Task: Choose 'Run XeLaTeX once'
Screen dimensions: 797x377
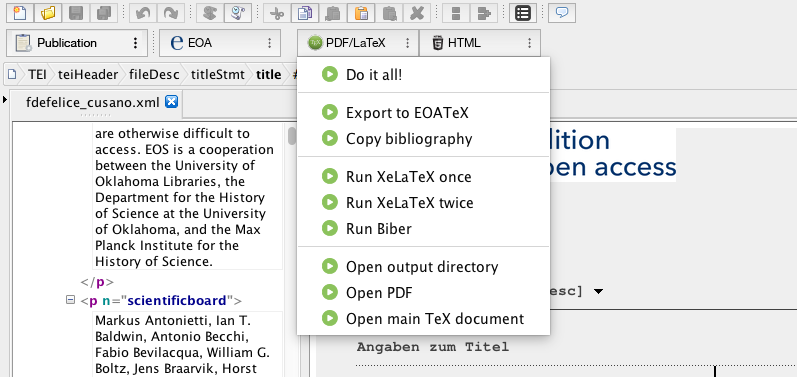Action: tap(423, 176)
